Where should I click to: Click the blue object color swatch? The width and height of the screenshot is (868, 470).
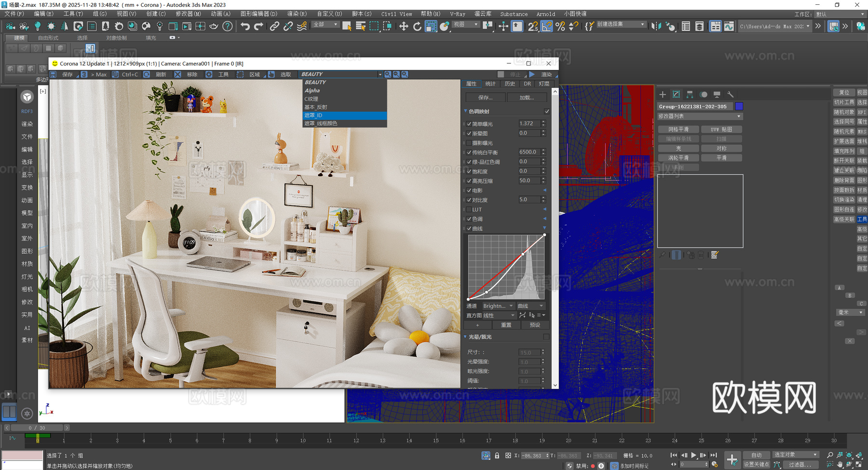(x=739, y=106)
